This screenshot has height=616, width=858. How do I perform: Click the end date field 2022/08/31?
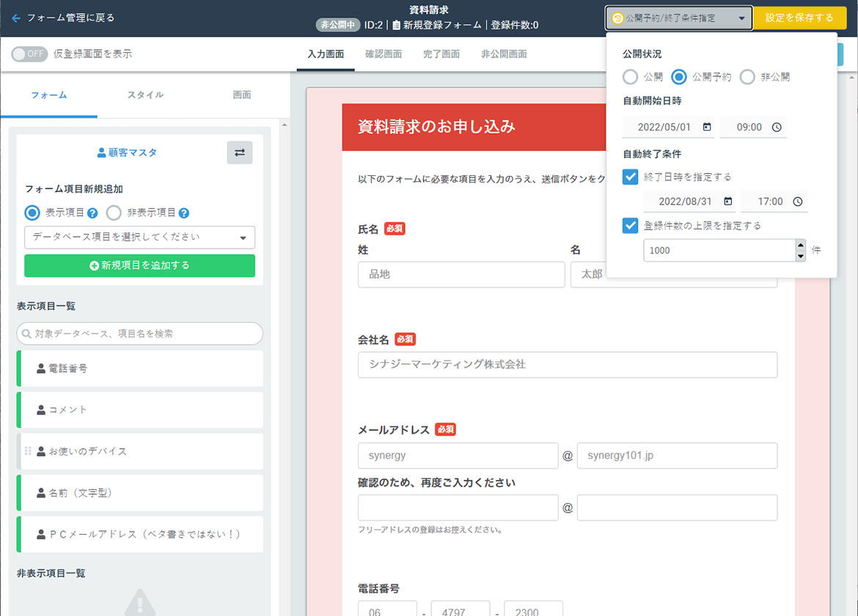[x=689, y=202]
